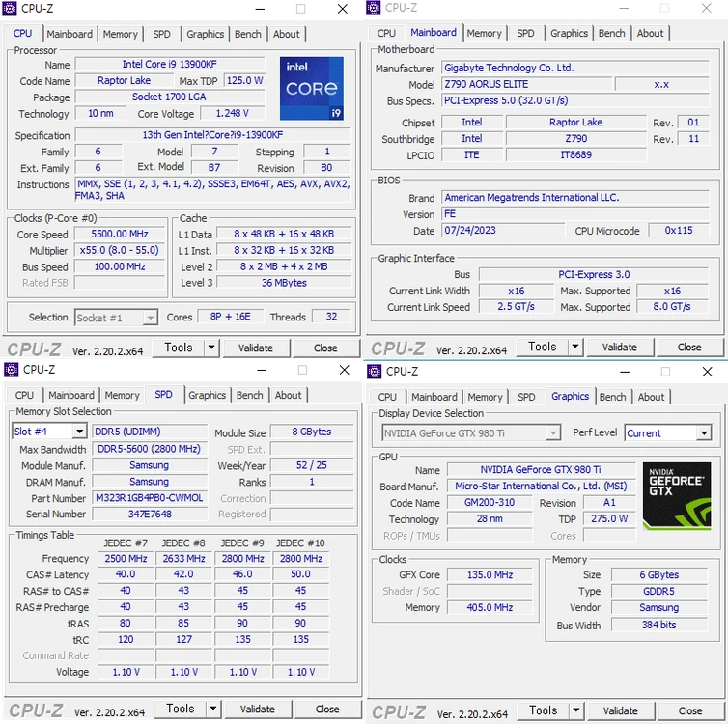
Task: Open the Tools arrow in the Graphics window
Action: [x=576, y=710]
